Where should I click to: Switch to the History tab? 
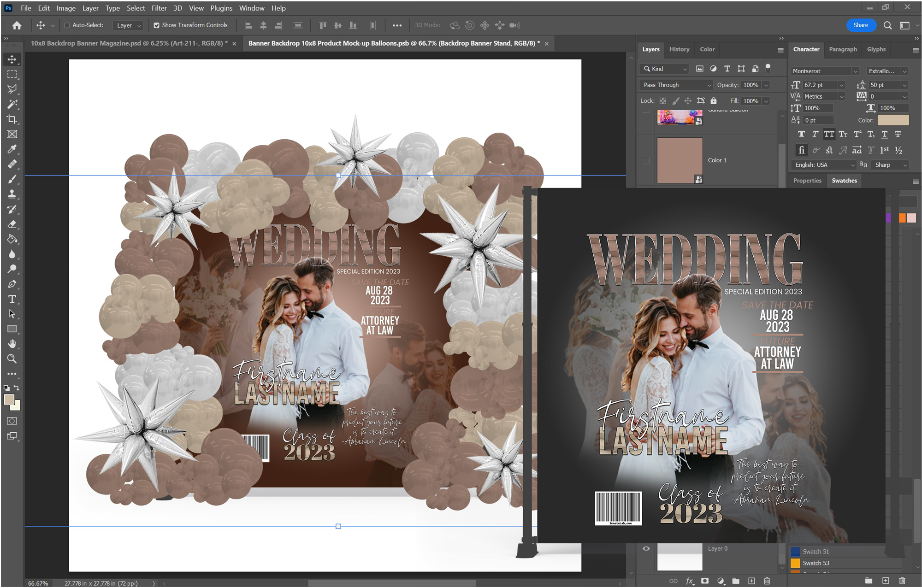click(x=679, y=49)
